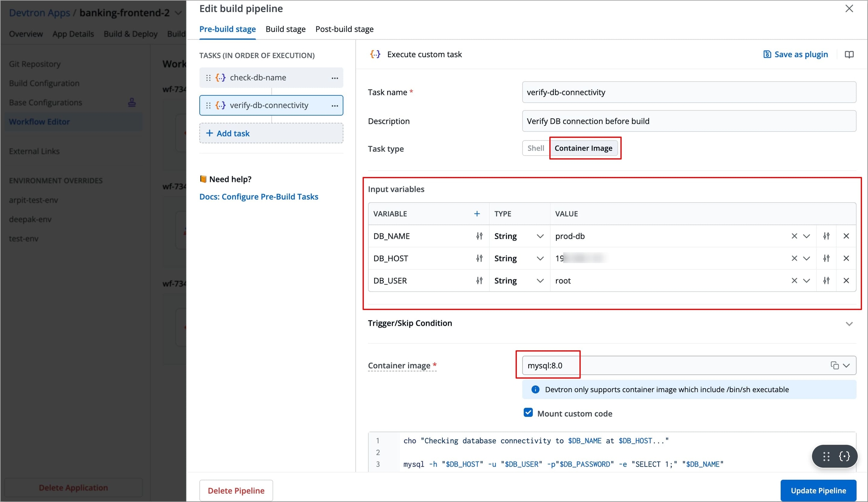This screenshot has width=868, height=502.
Task: Expand the Trigger/Skip Condition section
Action: tap(849, 323)
